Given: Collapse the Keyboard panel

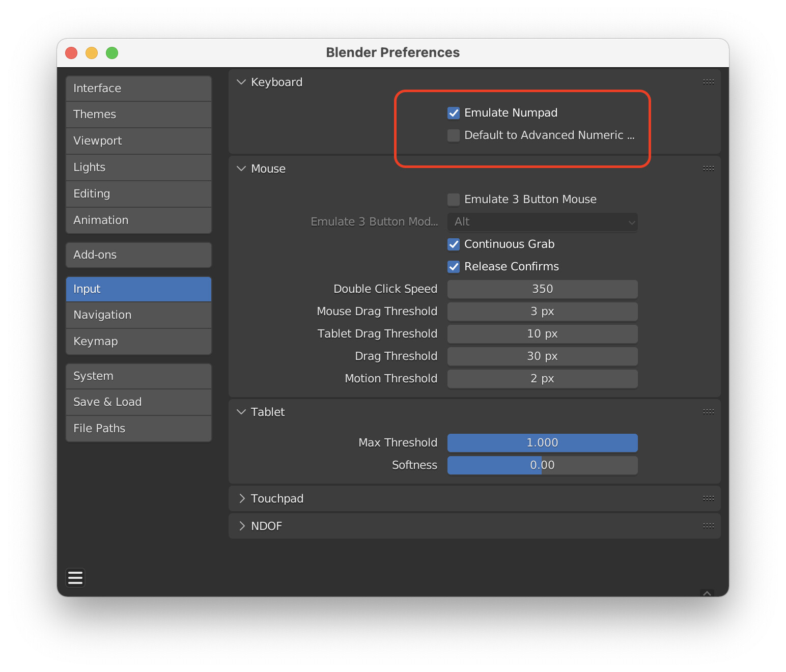Looking at the screenshot, I should click(241, 82).
